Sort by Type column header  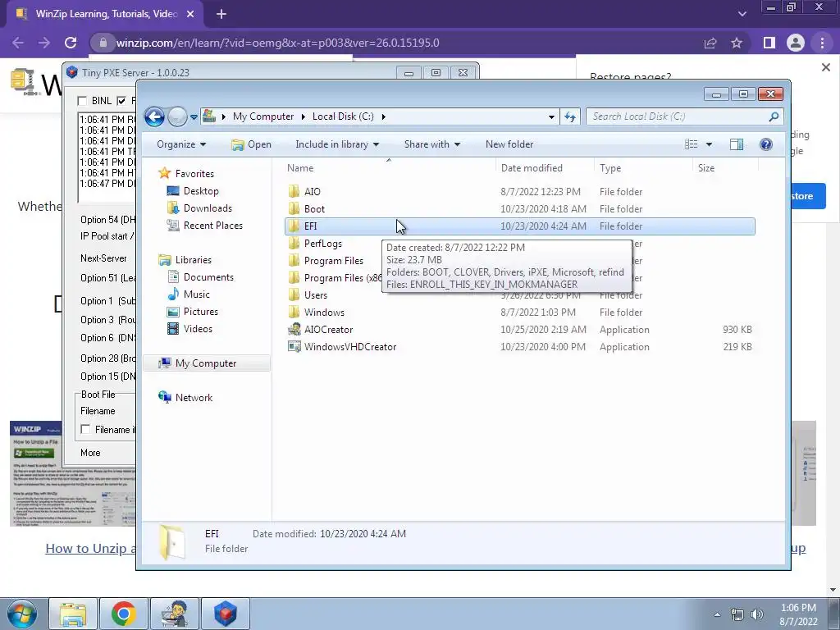coord(643,167)
